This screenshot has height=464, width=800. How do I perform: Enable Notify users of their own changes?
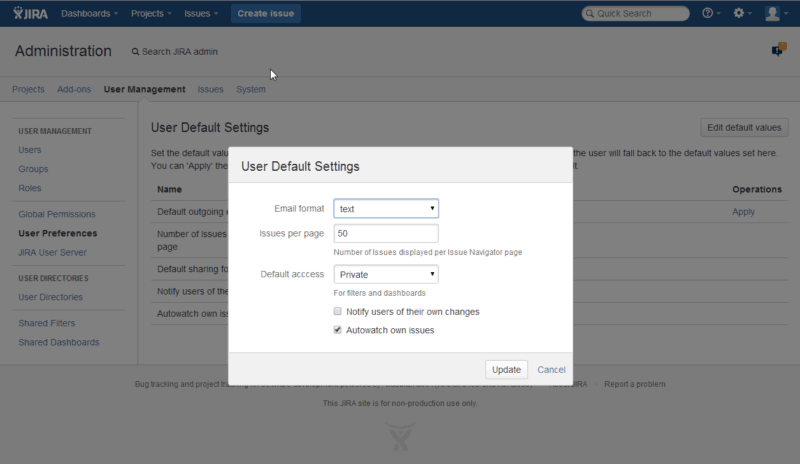pos(337,311)
